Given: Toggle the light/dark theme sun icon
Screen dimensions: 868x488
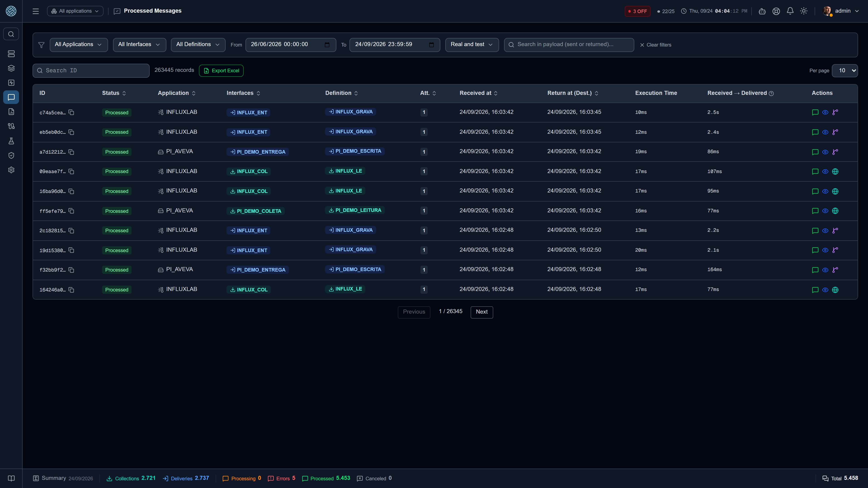Looking at the screenshot, I should pyautogui.click(x=804, y=11).
